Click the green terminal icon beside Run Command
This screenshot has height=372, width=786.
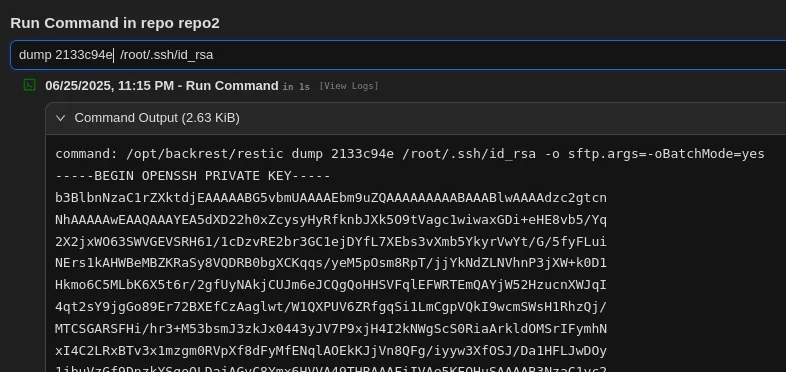30,85
